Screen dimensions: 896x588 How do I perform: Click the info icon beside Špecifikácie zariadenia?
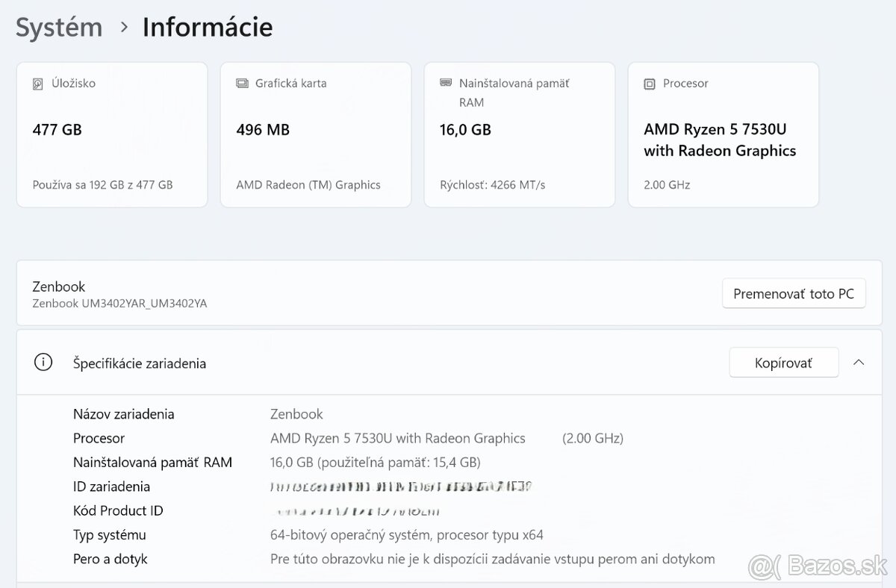(x=43, y=363)
